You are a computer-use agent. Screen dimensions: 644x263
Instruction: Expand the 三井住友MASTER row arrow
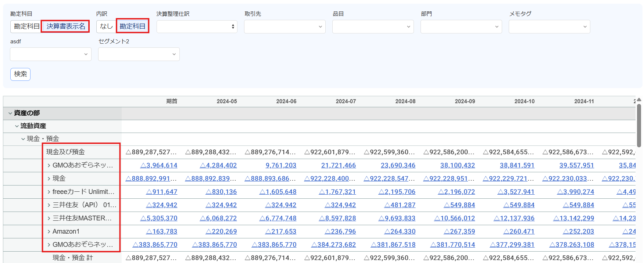pyautogui.click(x=49, y=218)
